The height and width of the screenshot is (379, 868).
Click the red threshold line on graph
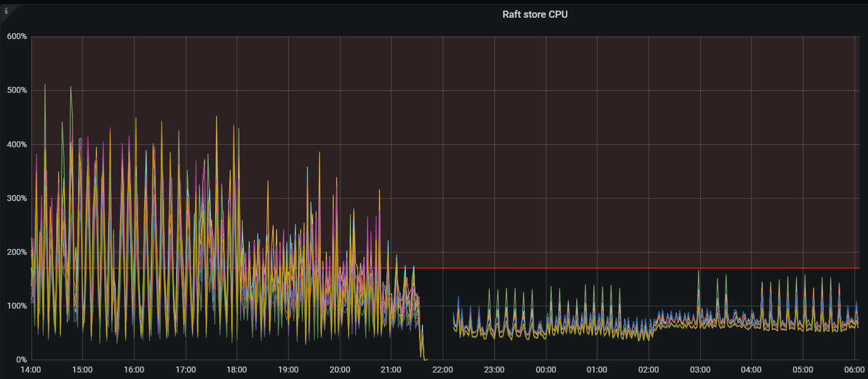(591, 268)
